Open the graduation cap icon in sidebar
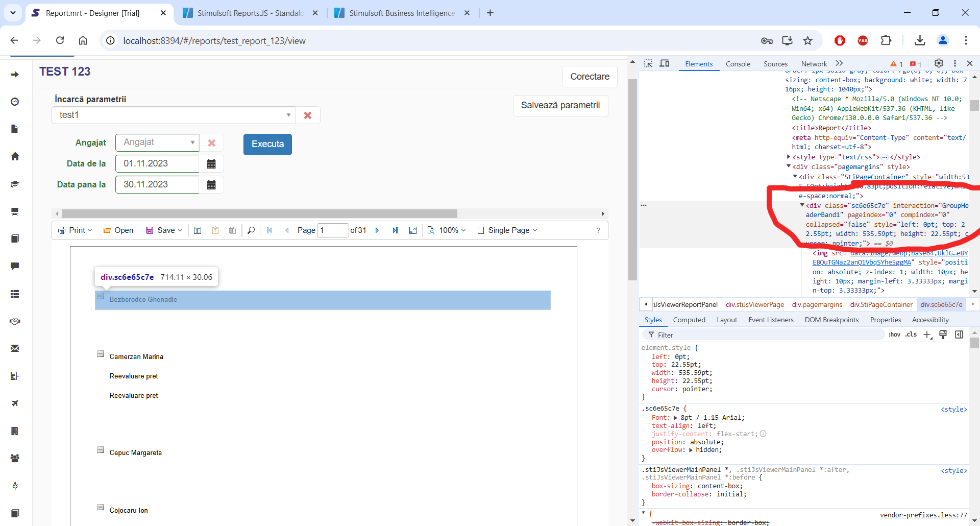The width and height of the screenshot is (980, 526). [x=15, y=184]
